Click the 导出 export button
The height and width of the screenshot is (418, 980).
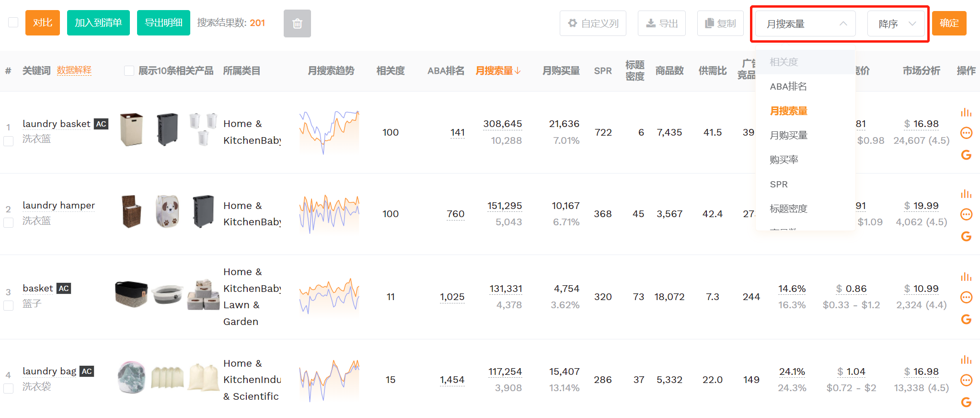point(662,23)
